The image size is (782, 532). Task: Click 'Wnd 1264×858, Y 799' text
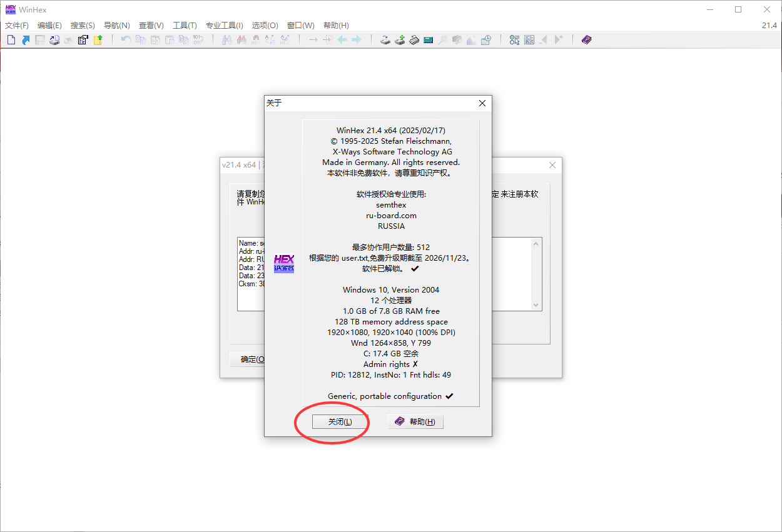pos(391,343)
